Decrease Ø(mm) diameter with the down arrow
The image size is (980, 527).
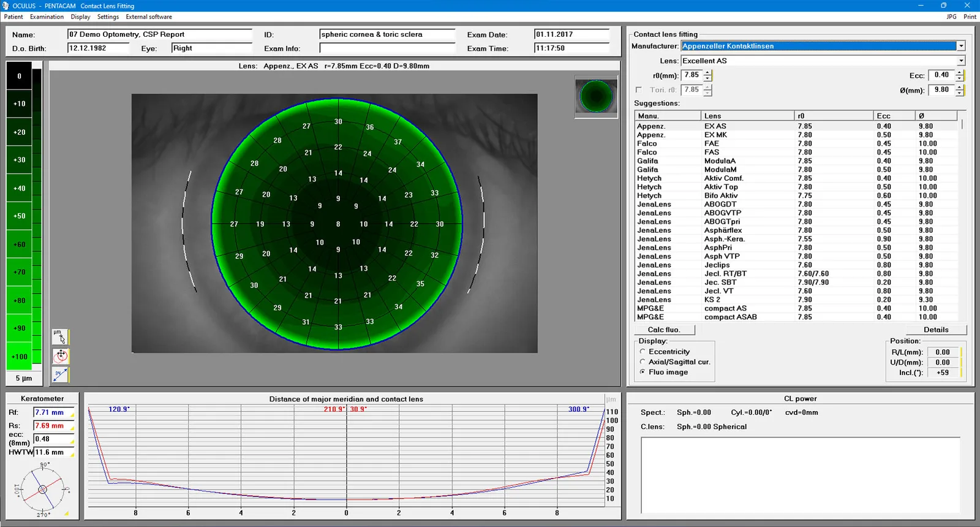pos(960,93)
